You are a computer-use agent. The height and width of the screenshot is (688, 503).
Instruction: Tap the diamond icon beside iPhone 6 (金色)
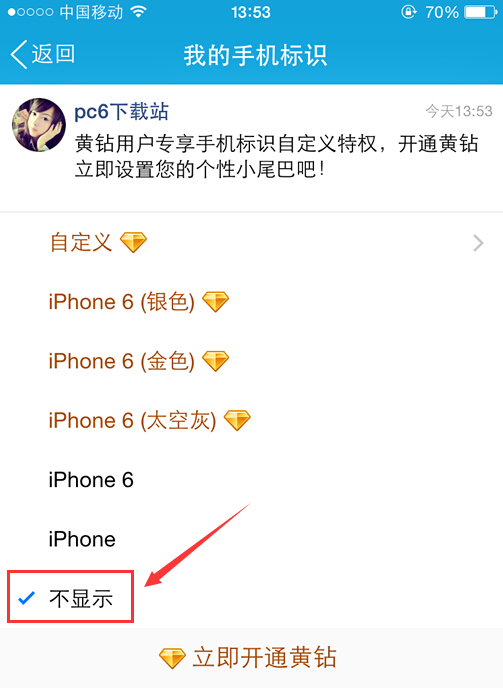pyautogui.click(x=216, y=361)
